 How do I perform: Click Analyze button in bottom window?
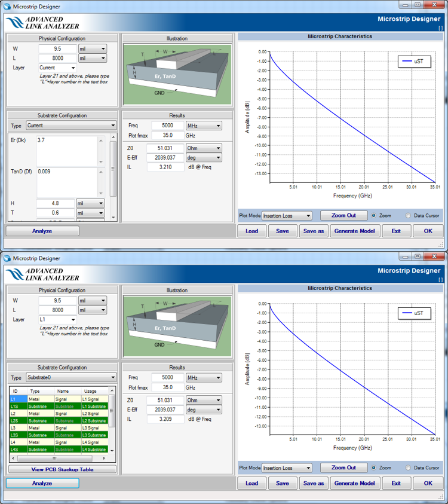42,483
